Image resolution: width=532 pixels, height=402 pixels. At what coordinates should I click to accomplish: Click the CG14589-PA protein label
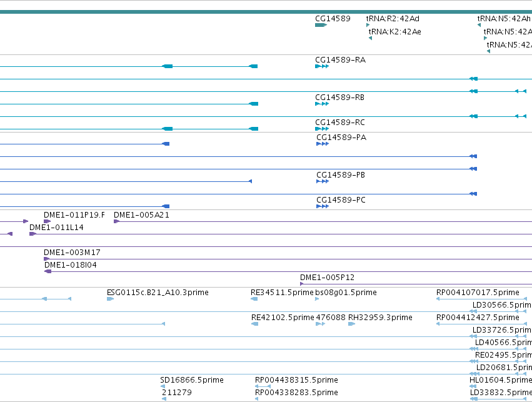[341, 138]
